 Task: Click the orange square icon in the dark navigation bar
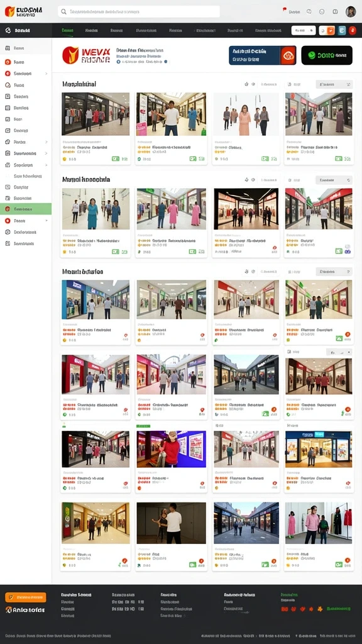click(331, 30)
